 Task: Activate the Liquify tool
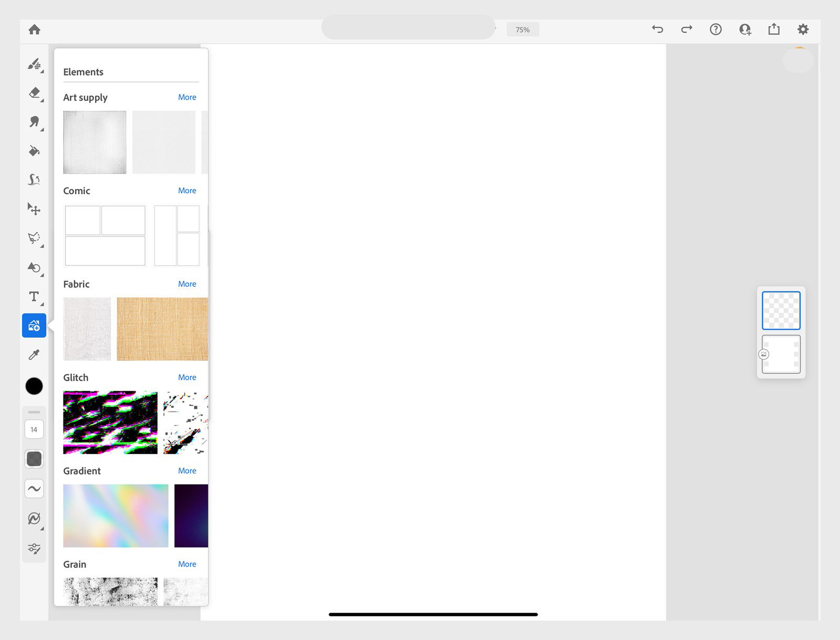click(34, 179)
